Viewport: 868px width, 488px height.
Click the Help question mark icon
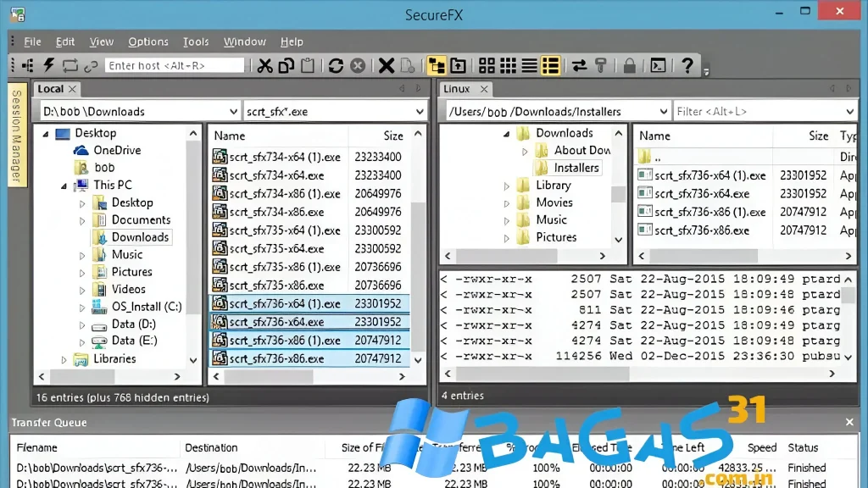pyautogui.click(x=687, y=66)
